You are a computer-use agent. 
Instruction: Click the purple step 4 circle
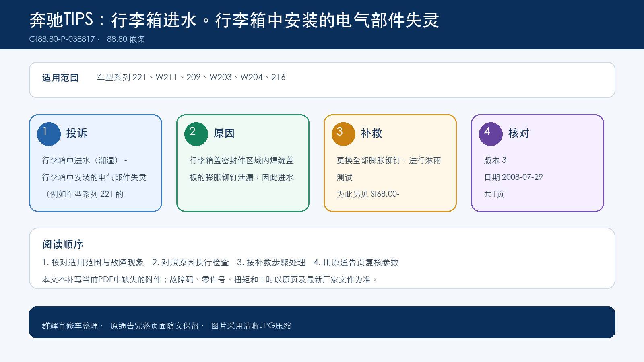(491, 134)
